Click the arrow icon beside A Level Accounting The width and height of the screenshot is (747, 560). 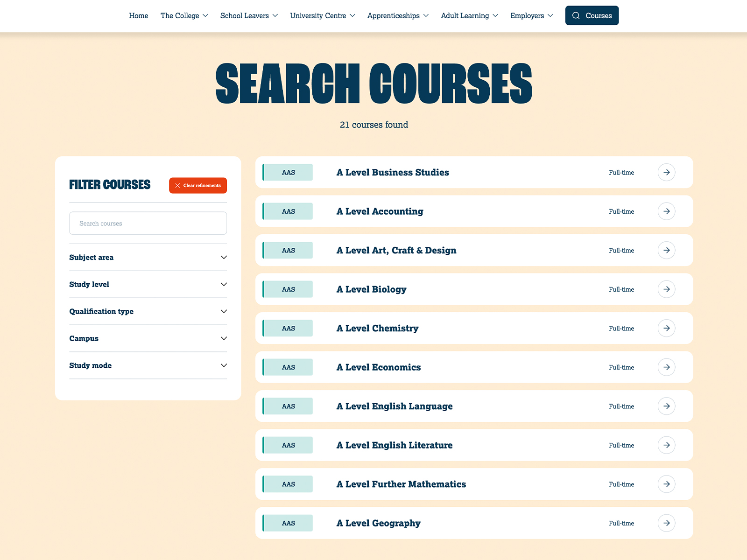pyautogui.click(x=666, y=211)
